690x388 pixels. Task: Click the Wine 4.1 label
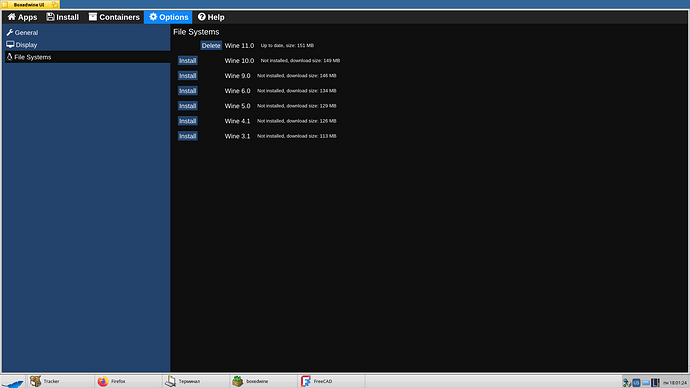coord(237,121)
